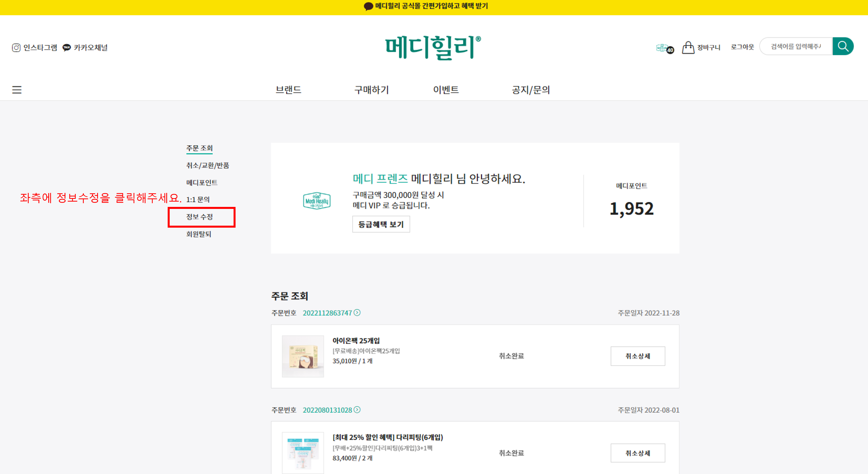Select 회원탈퇴 in the side menu

tap(199, 234)
